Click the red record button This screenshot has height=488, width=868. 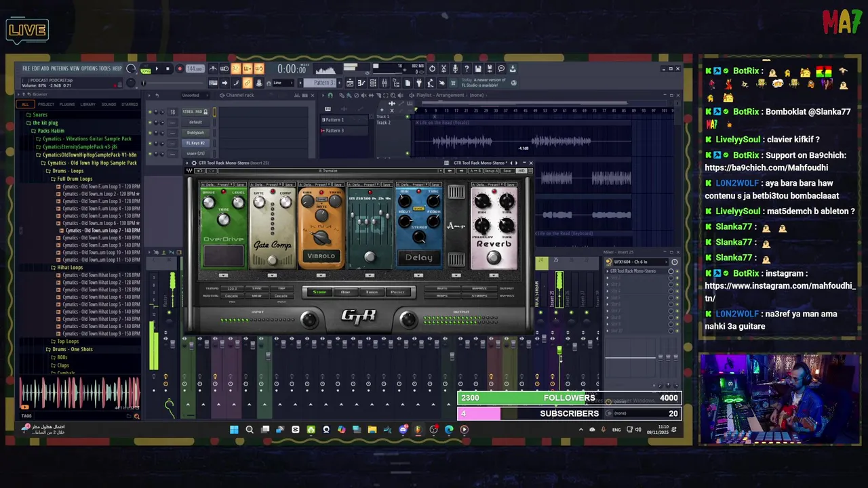coord(179,68)
